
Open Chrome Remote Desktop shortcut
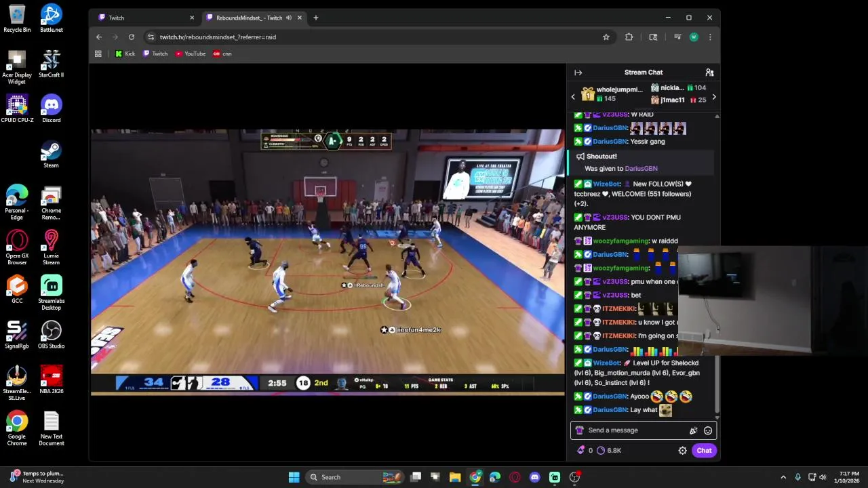pyautogui.click(x=52, y=202)
